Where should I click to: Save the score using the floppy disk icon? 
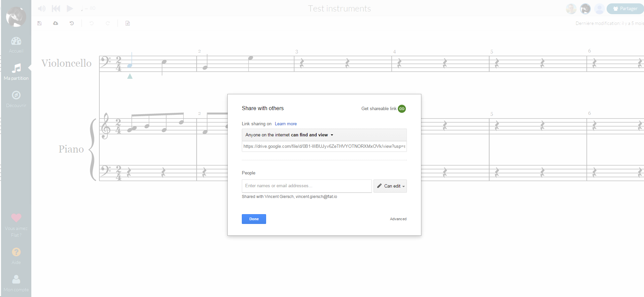[39, 23]
